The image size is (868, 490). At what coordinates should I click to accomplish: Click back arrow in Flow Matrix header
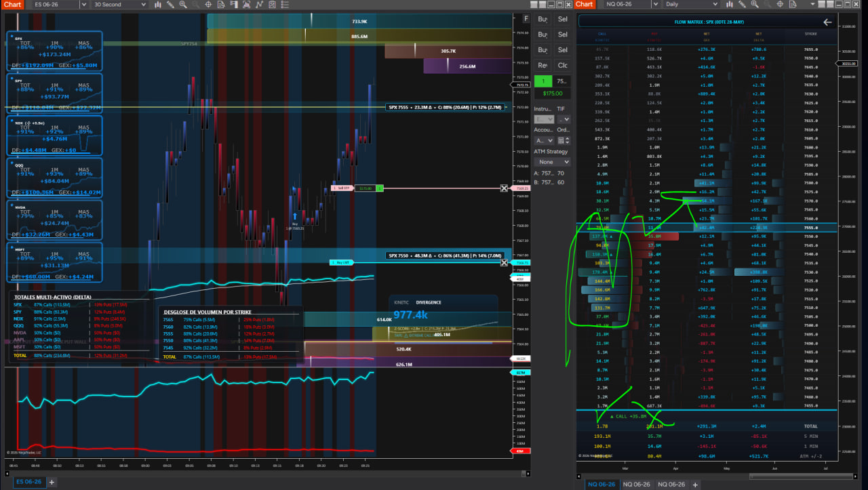[827, 22]
